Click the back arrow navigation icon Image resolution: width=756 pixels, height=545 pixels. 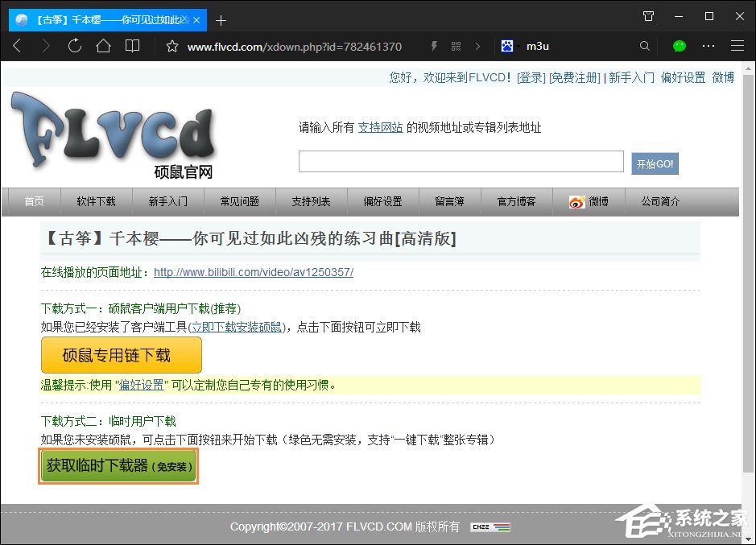coord(17,46)
